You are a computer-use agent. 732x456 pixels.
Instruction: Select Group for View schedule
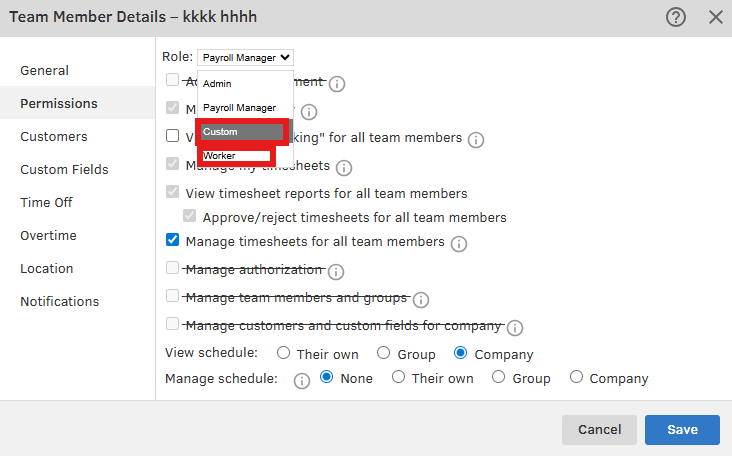click(x=383, y=353)
